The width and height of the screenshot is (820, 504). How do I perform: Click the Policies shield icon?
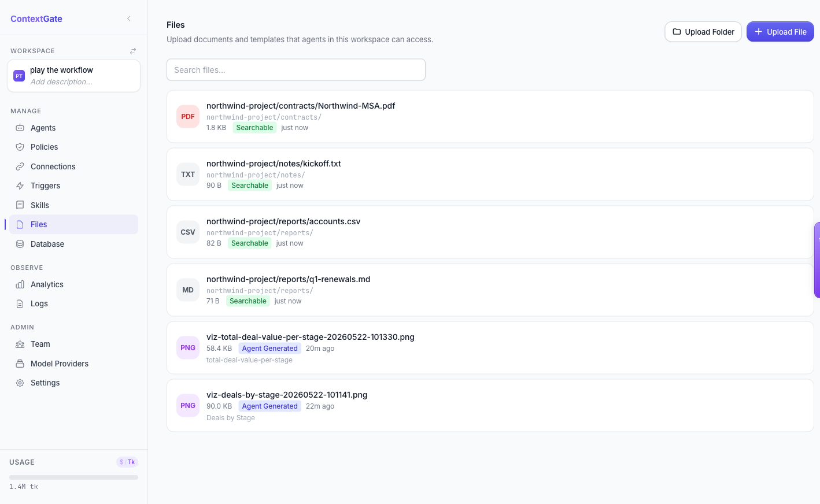(x=20, y=147)
